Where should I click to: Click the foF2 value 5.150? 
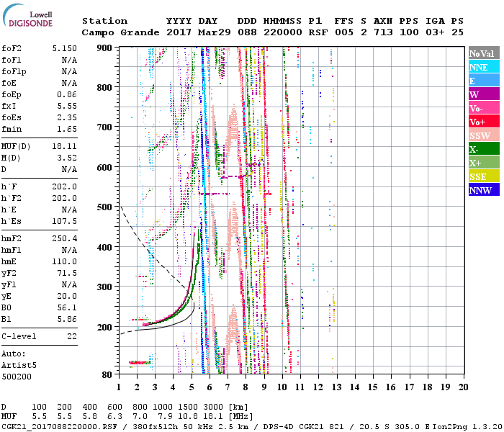coord(65,48)
